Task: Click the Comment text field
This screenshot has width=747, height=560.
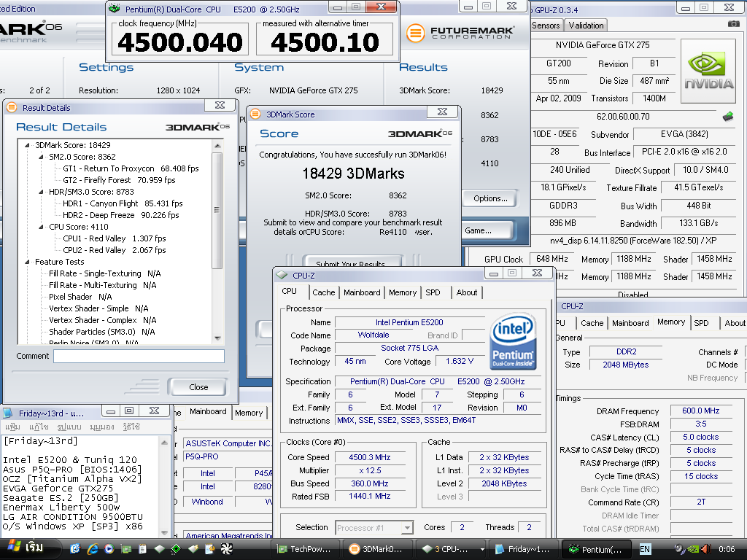Action: 139,357
